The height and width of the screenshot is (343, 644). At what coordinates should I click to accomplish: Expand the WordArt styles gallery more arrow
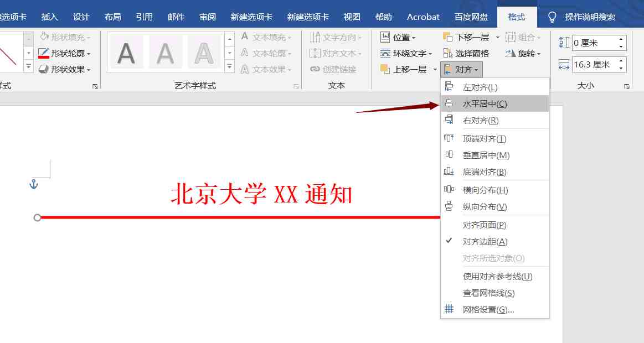(x=230, y=66)
